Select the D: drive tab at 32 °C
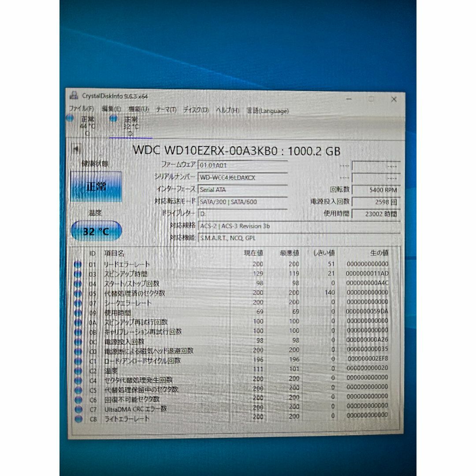Image resolution: width=476 pixels, height=476 pixels. click(x=130, y=126)
